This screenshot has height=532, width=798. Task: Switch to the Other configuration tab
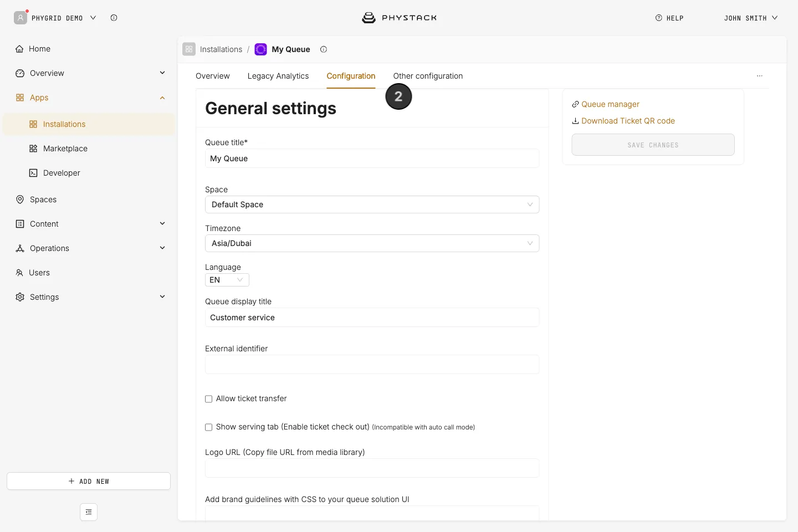428,76
